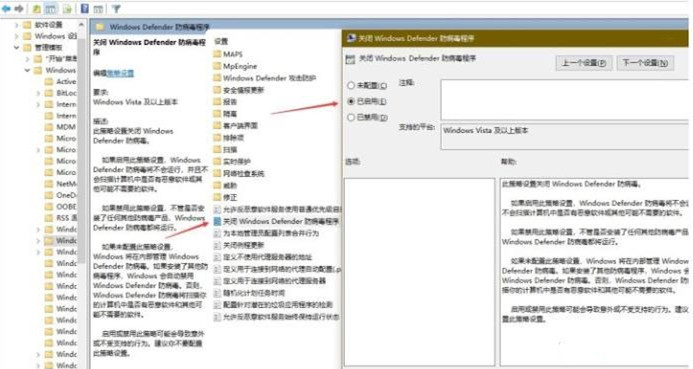Screen dimensions: 693x369
Task: Click the 下一个设置 button
Action: coord(645,63)
